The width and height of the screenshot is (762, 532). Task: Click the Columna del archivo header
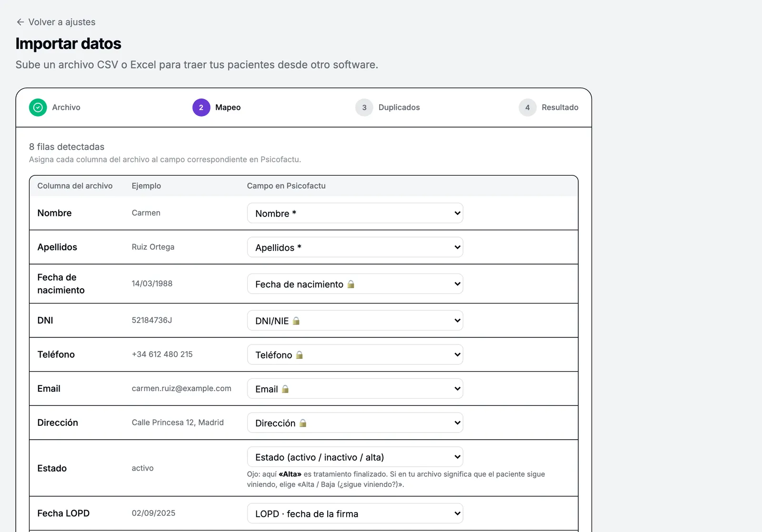(75, 186)
